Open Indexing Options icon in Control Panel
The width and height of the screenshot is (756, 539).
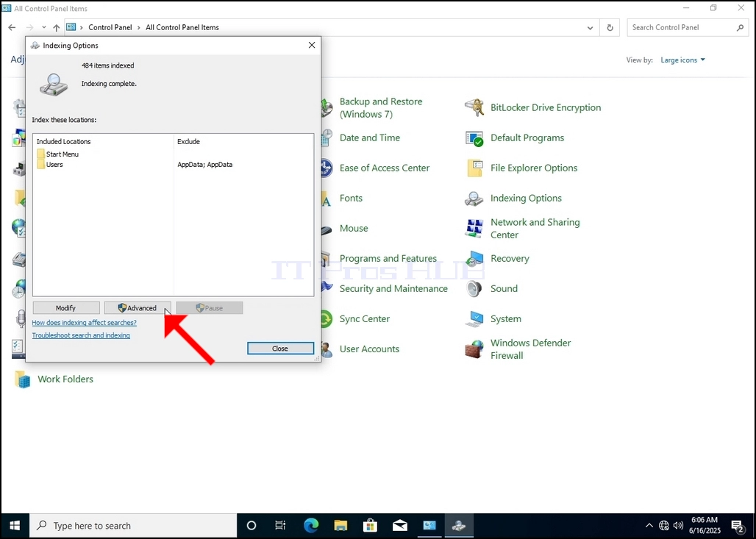474,198
